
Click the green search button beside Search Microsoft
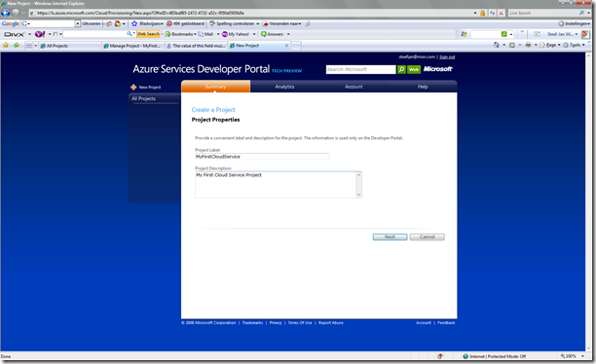401,69
